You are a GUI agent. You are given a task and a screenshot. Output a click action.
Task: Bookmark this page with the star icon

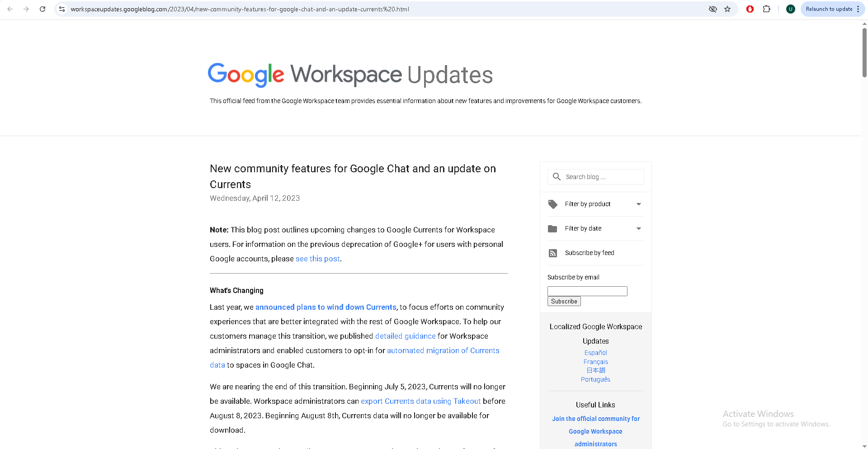tap(727, 9)
